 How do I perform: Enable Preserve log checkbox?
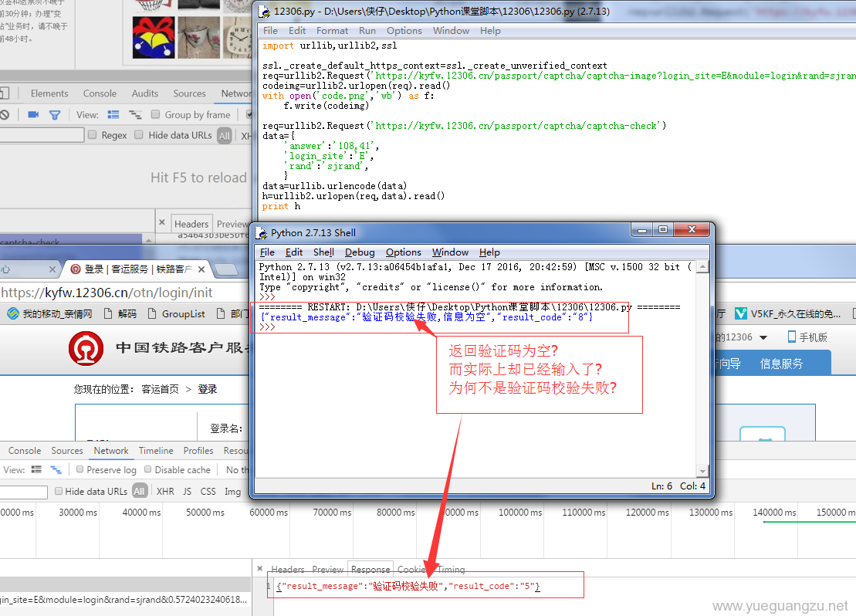click(80, 469)
